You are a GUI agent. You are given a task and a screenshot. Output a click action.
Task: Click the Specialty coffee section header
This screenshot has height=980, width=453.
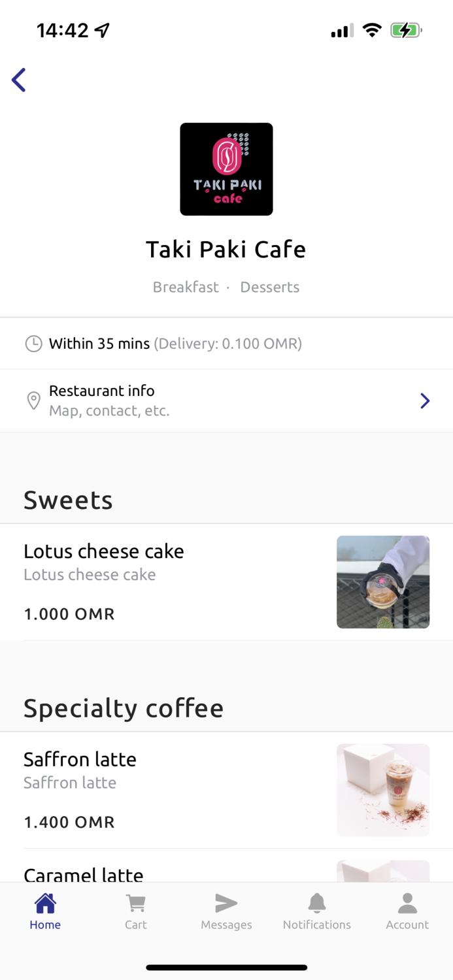(124, 708)
